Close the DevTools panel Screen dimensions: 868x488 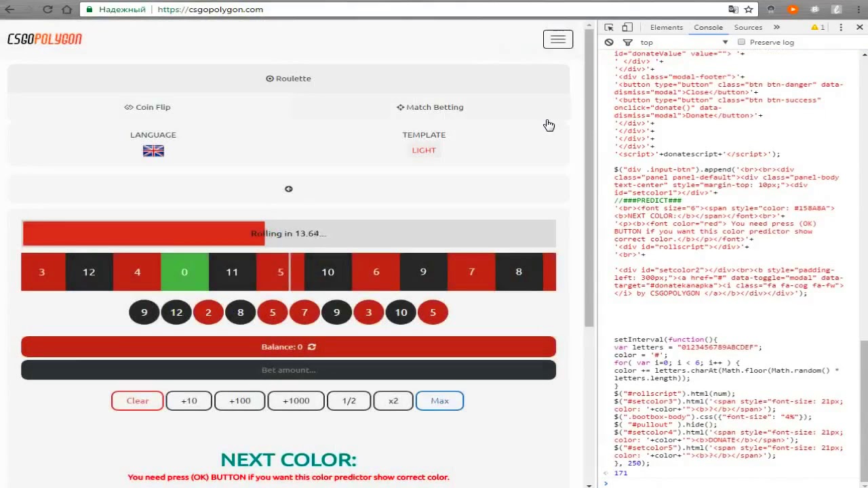point(860,27)
